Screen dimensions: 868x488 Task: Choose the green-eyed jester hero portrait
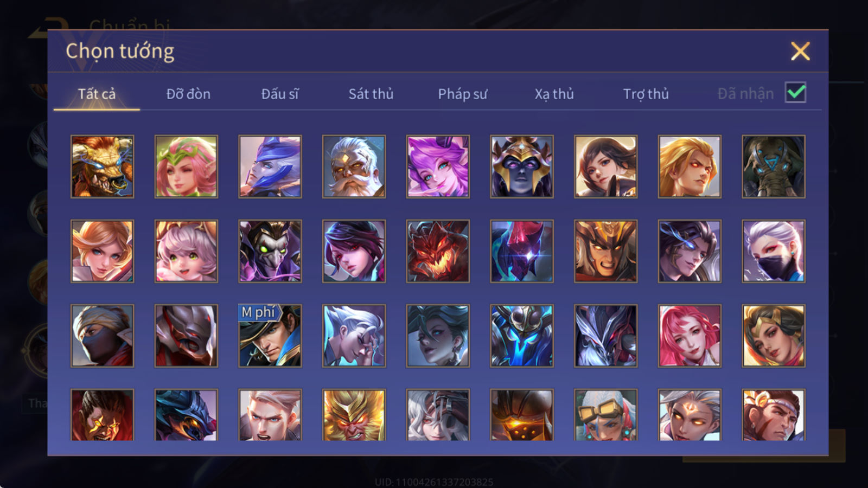pos(270,251)
